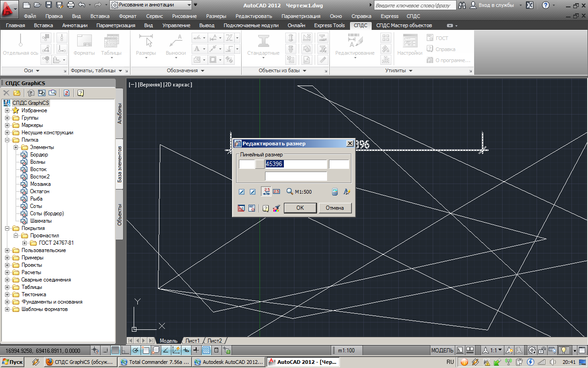Toggle Object snap tracking in status bar
The image size is (588, 368).
[x=166, y=351]
